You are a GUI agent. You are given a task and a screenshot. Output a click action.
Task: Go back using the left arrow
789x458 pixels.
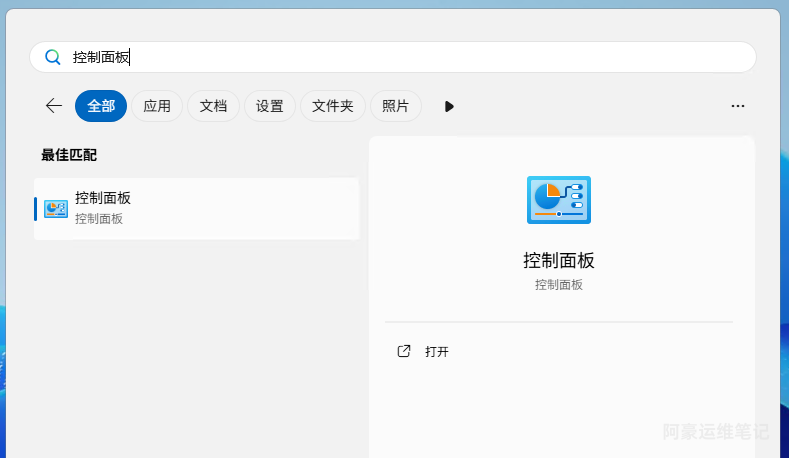pyautogui.click(x=54, y=106)
